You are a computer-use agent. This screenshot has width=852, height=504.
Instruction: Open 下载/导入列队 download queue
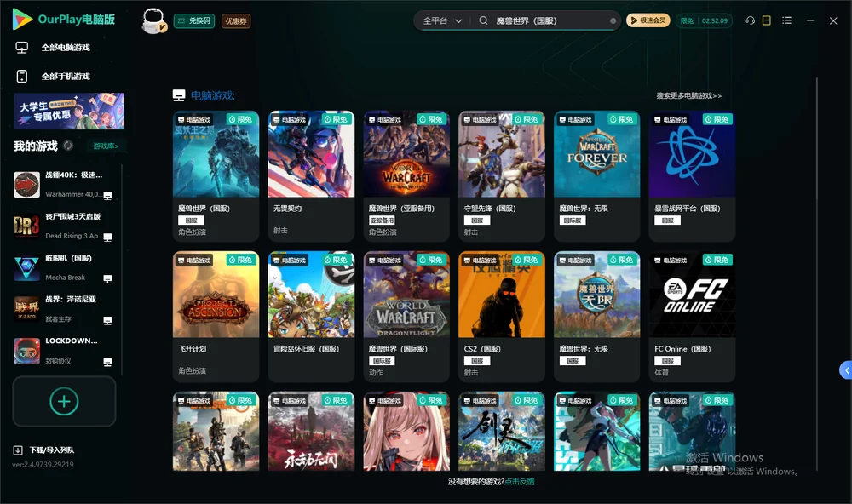coord(52,450)
